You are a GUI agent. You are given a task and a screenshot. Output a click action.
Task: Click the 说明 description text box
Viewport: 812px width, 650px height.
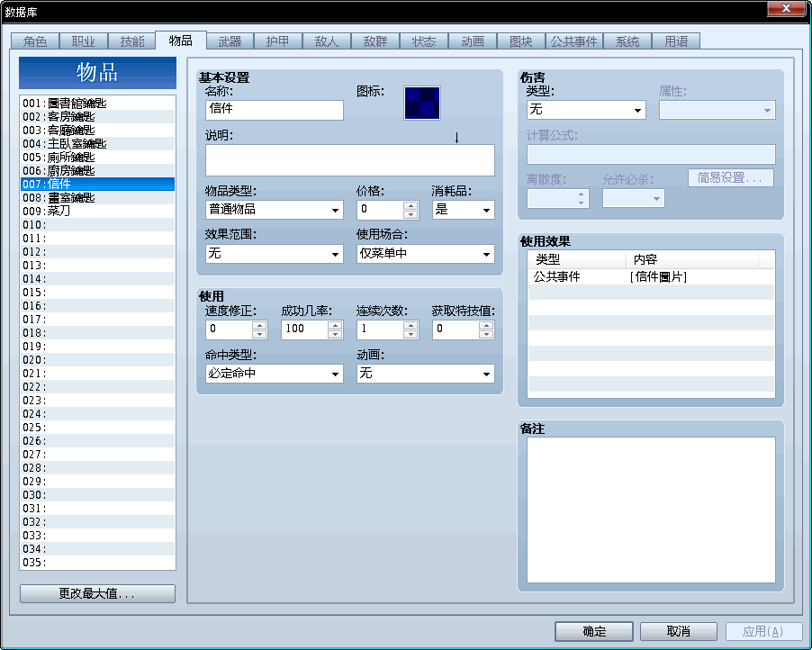349,160
